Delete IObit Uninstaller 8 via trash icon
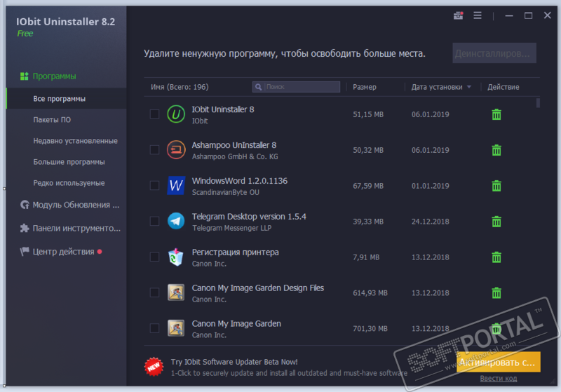This screenshot has width=561, height=392. click(496, 114)
